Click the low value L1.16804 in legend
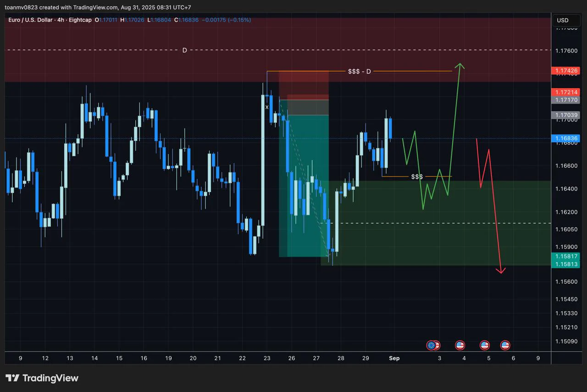 tap(160, 20)
